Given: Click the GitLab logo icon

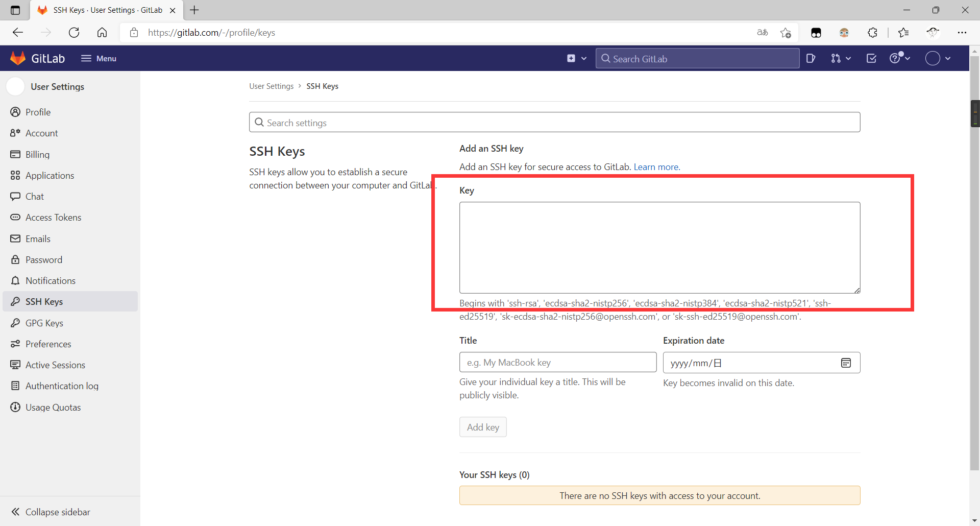Looking at the screenshot, I should click(x=18, y=58).
